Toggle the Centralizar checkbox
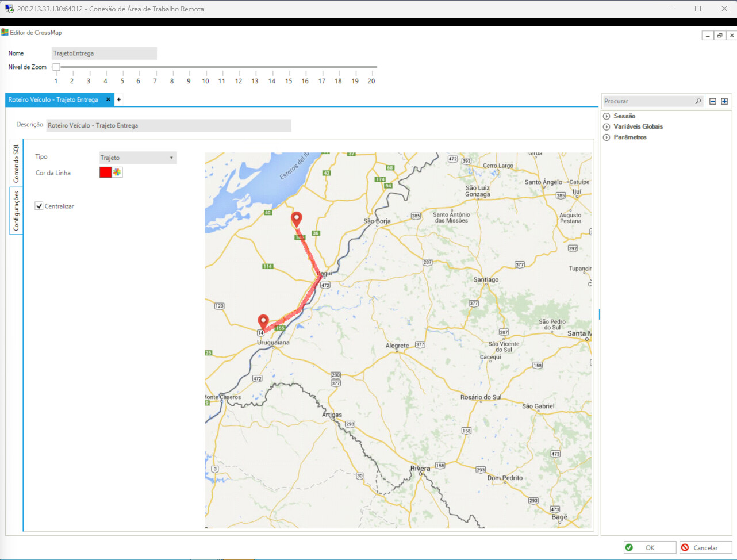 (39, 206)
